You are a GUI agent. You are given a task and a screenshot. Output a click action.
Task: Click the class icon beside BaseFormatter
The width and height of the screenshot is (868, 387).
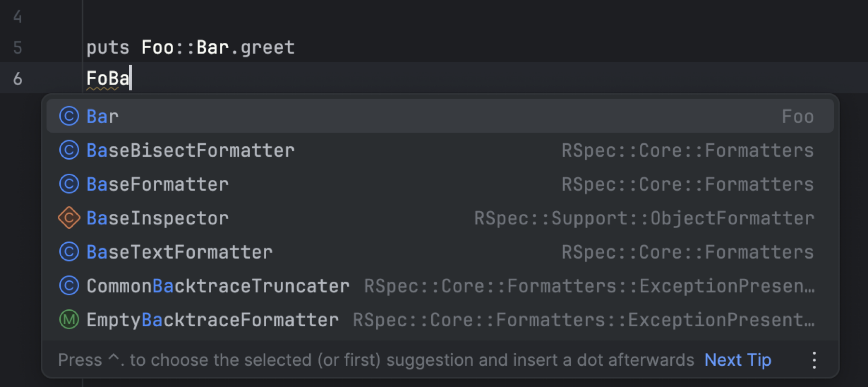69,184
